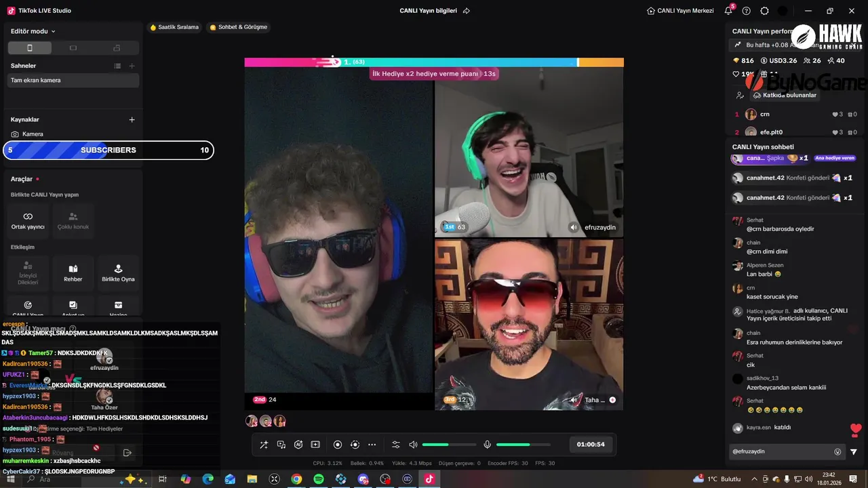This screenshot has height=488, width=868.
Task: Click the diamond count 816
Action: tap(743, 61)
